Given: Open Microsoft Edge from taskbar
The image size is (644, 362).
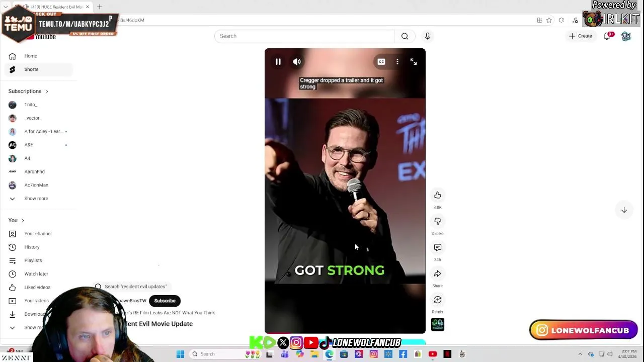Looking at the screenshot, I should click(x=329, y=354).
